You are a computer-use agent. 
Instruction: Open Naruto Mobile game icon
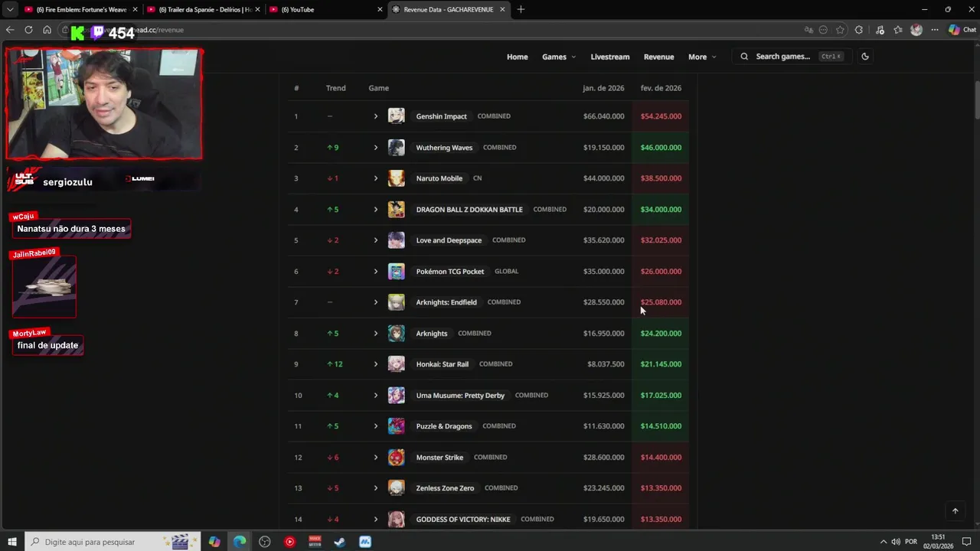click(396, 178)
